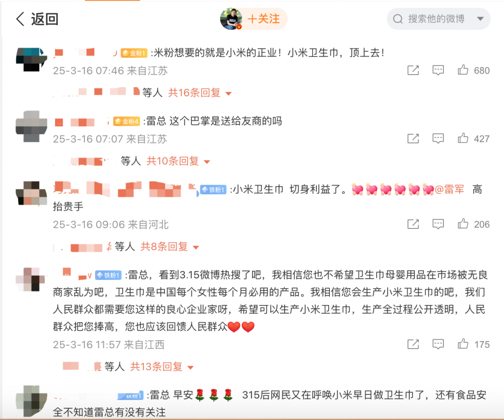Open the reply icon on the 206-like comment
Viewport: 504px width, 420px height.
pos(438,224)
